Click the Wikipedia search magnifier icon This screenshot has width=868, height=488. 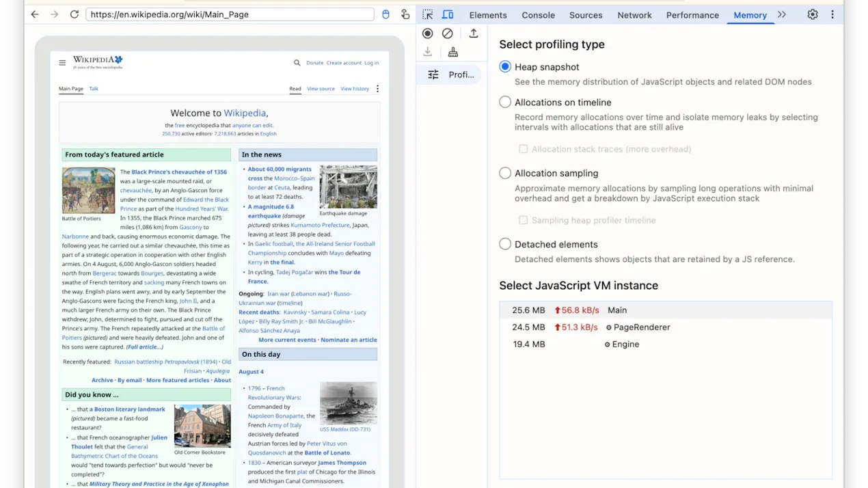(x=297, y=63)
